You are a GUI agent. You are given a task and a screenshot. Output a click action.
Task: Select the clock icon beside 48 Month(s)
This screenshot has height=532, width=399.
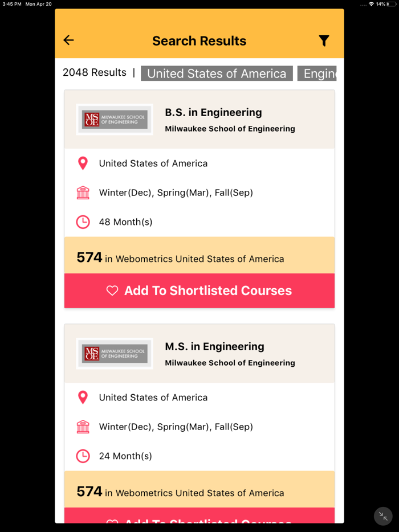(83, 222)
